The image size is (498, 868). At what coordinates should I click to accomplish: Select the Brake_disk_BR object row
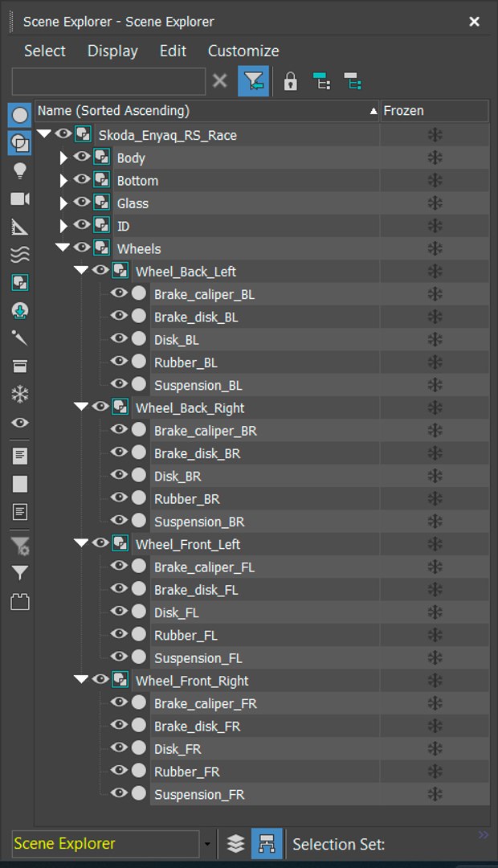[264, 453]
